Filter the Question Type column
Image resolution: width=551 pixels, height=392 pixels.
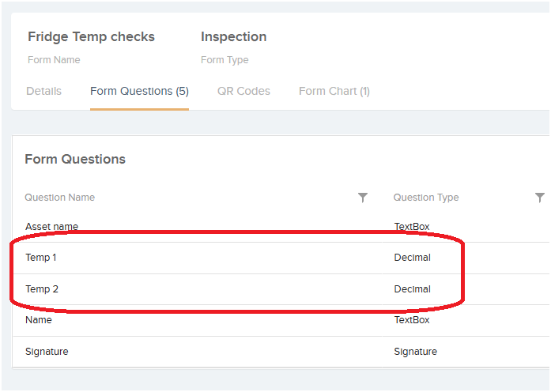click(x=540, y=198)
